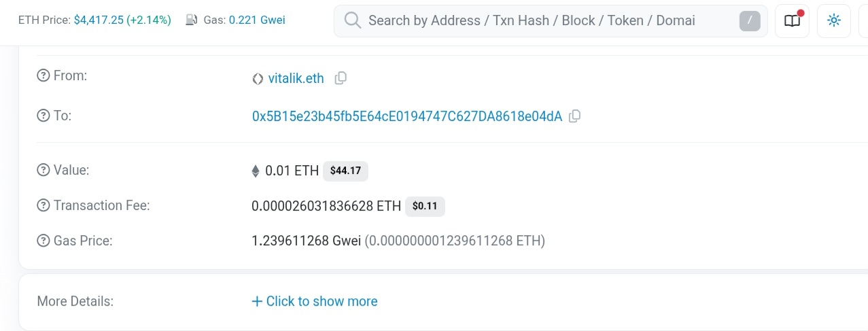Open the To address 0x5B15e23b… link
This screenshot has width=868, height=331.
(x=407, y=116)
